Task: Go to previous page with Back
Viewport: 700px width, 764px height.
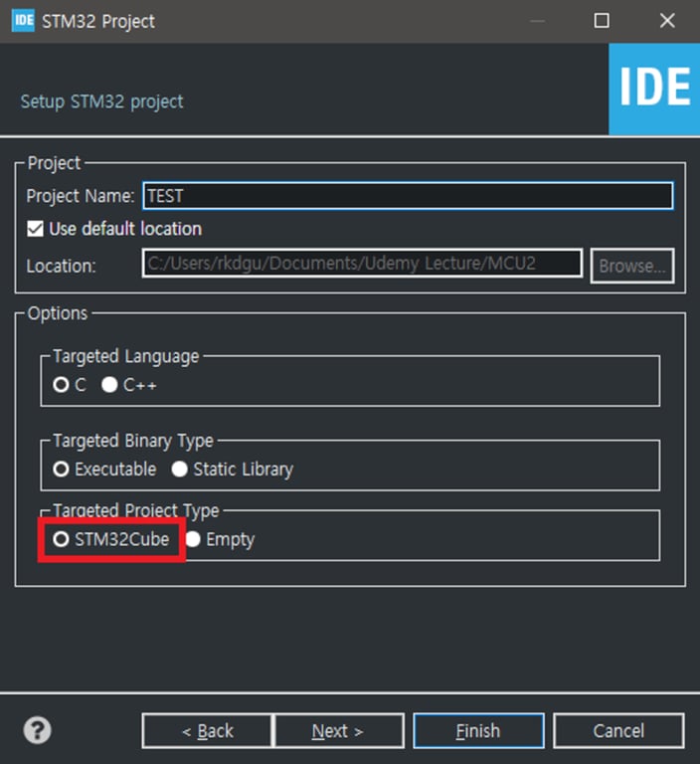Action: 208,731
